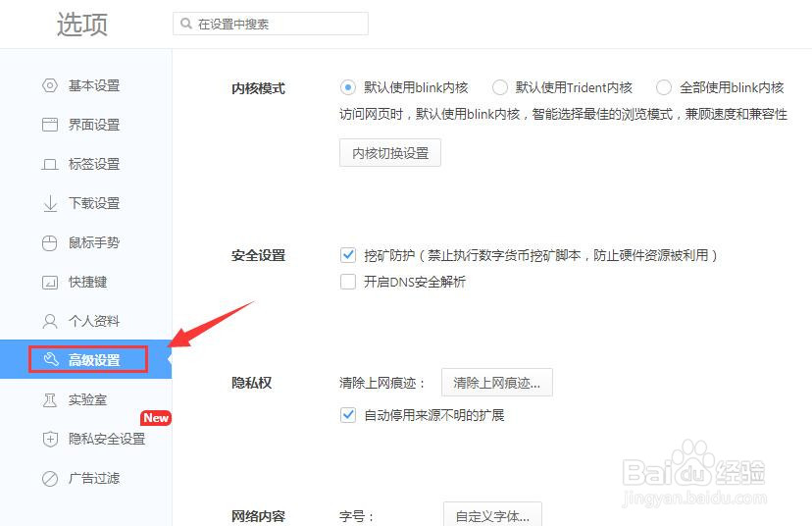812x526 pixels.
Task: Focus the 在设置中搜索 search field
Action: tap(271, 24)
